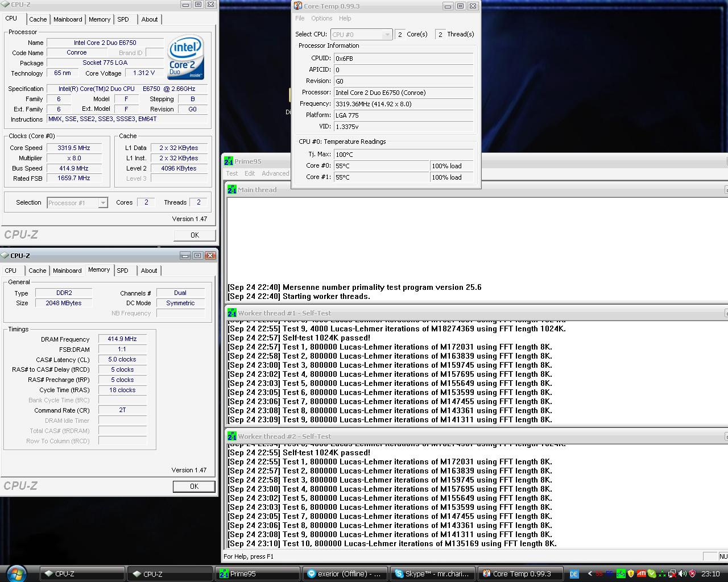This screenshot has height=582, width=728.
Task: Open Advanced menu in Prime95
Action: 275,173
